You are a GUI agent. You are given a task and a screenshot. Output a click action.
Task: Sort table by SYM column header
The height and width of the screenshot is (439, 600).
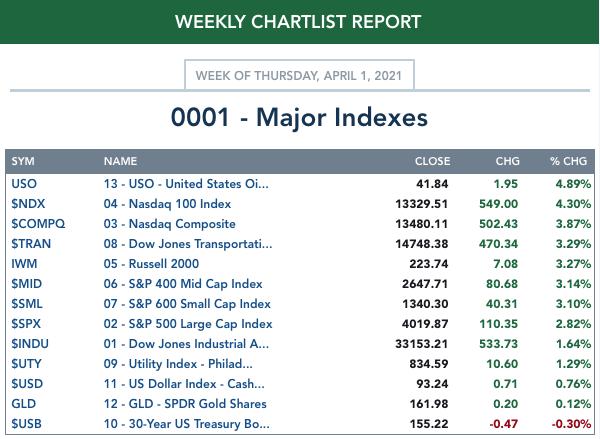[23, 161]
